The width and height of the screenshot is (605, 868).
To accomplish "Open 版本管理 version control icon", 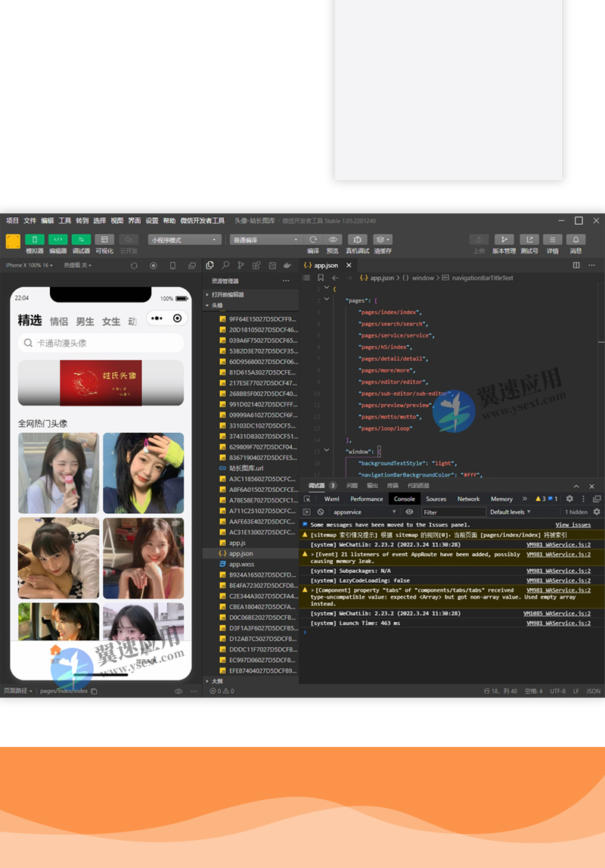I will pos(504,240).
